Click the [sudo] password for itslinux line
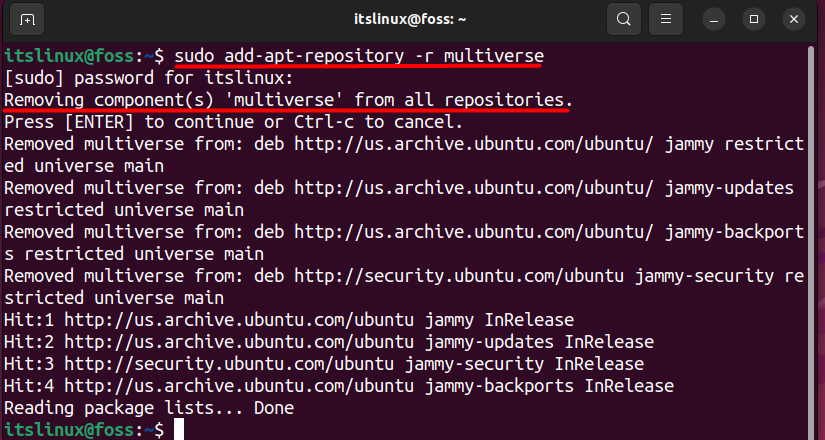825x440 pixels. 148,78
